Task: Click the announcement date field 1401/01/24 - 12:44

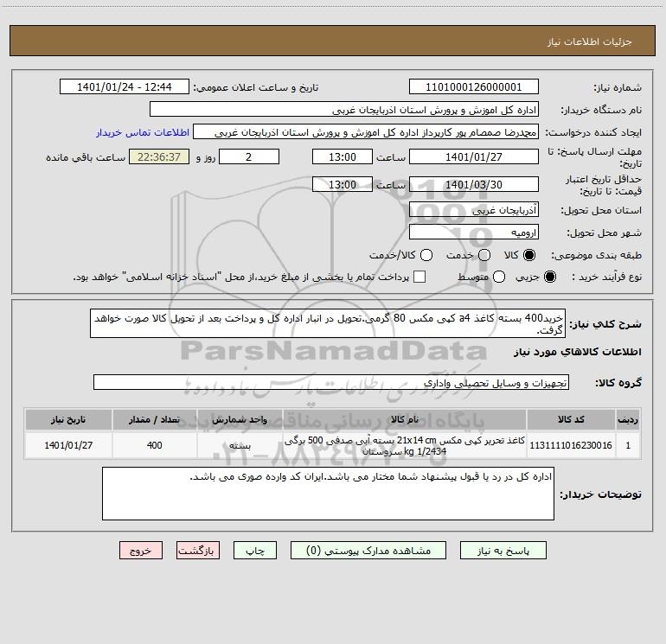Action: click(125, 87)
